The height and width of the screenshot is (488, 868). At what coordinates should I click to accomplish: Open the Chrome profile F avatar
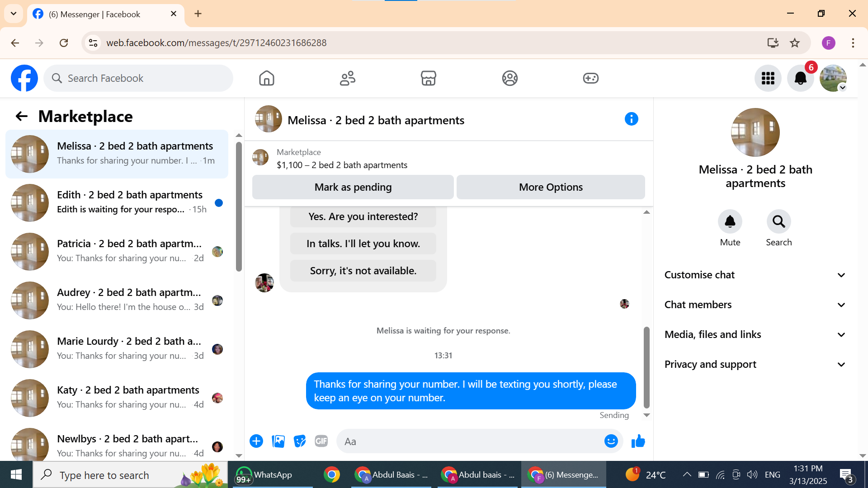tap(829, 43)
